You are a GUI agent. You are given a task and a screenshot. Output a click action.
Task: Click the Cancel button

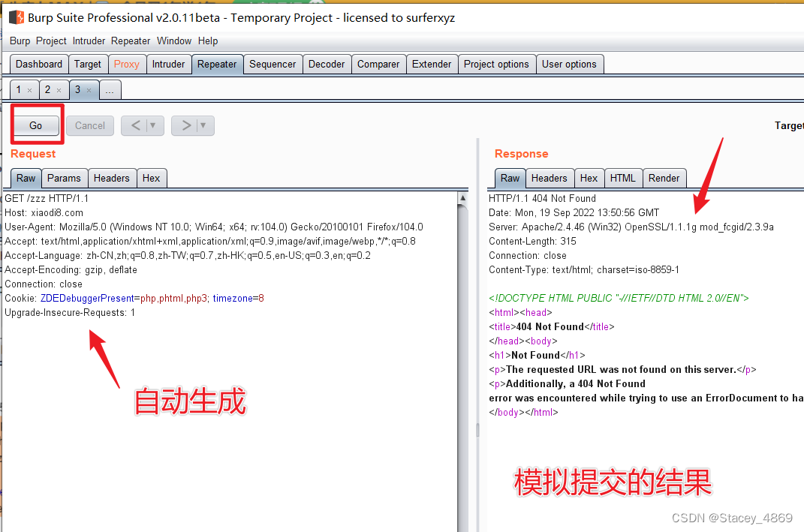(90, 125)
